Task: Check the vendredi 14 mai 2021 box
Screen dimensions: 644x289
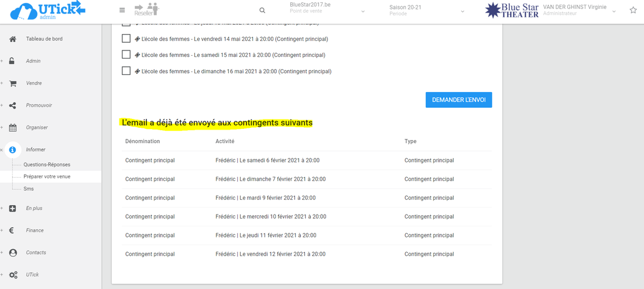Action: click(x=126, y=39)
